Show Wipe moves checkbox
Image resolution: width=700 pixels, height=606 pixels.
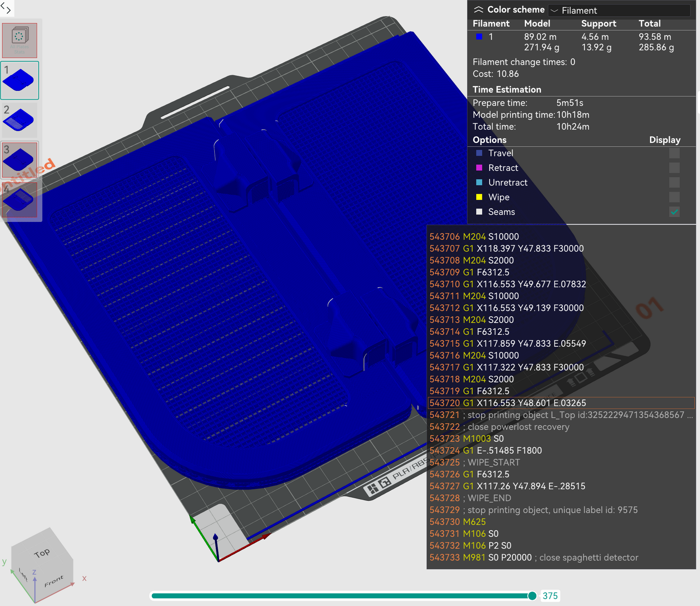(674, 197)
